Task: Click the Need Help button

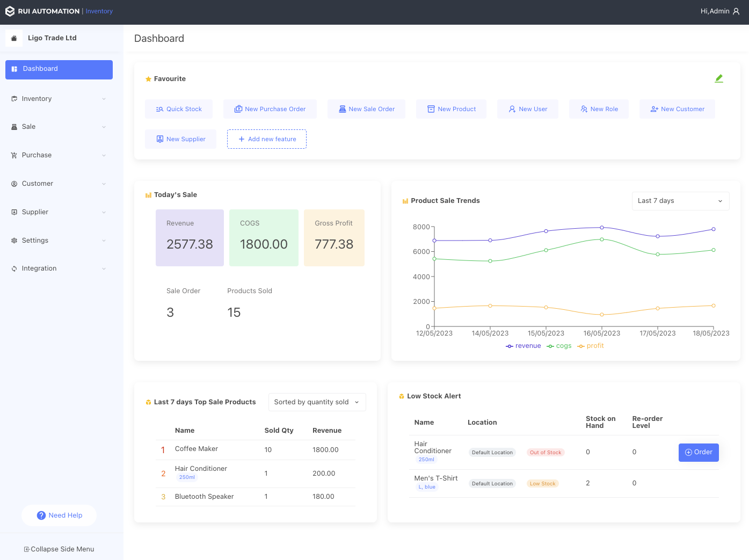Action: pos(59,515)
